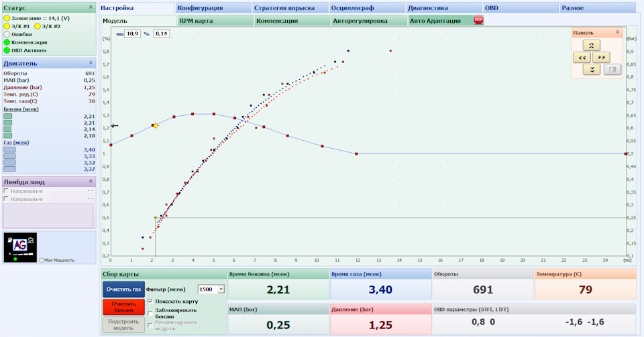Switch to the Настройка tab

(x=137, y=8)
